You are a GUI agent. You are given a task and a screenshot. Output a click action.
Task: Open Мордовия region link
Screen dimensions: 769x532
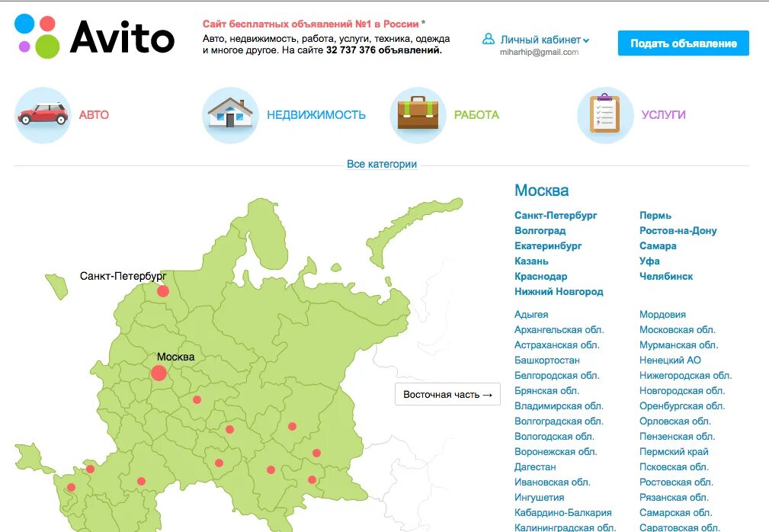[662, 314]
